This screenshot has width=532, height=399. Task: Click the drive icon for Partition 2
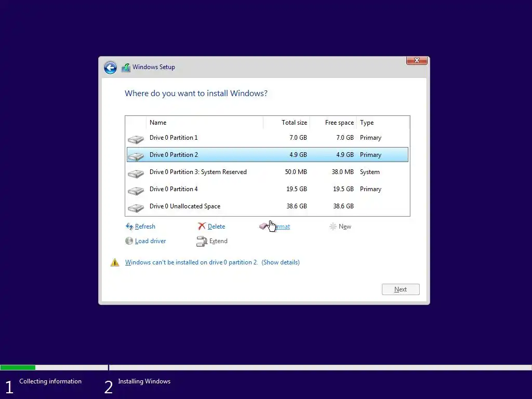coord(136,156)
